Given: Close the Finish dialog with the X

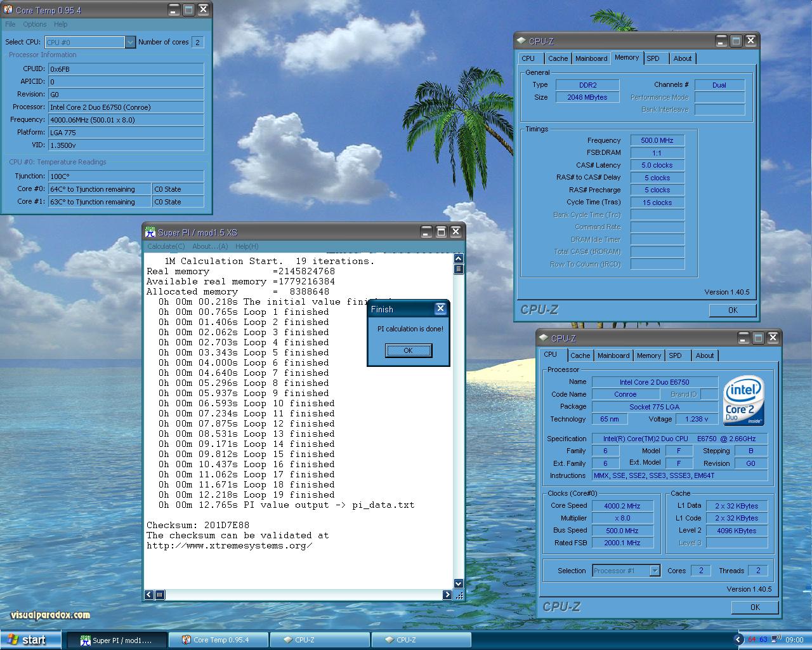Looking at the screenshot, I should coord(440,308).
